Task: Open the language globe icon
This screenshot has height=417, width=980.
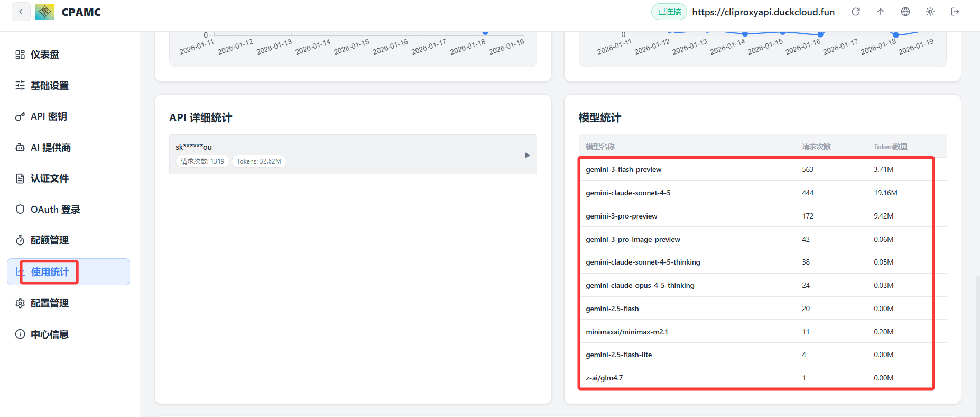Action: tap(905, 12)
